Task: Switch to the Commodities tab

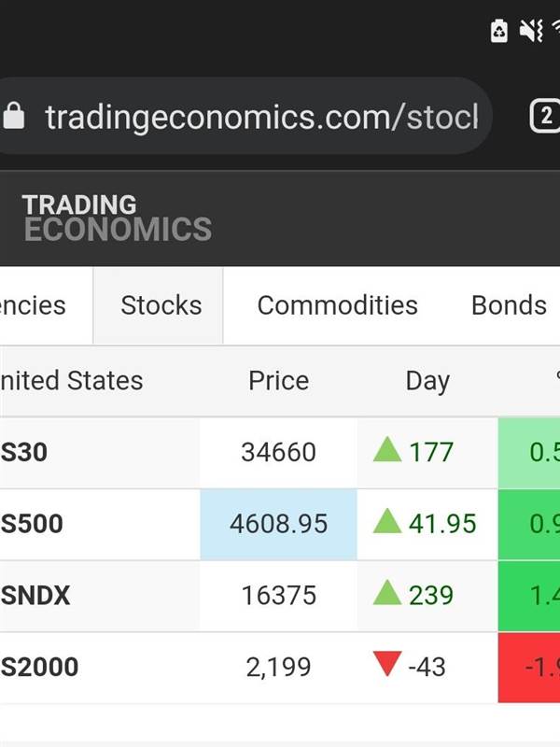Action: coord(337,305)
